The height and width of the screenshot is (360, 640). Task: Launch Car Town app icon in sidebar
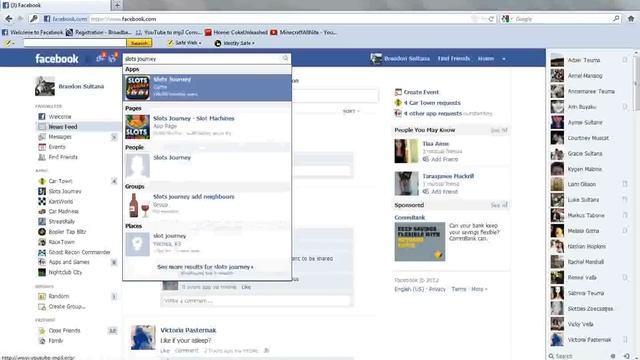42,181
